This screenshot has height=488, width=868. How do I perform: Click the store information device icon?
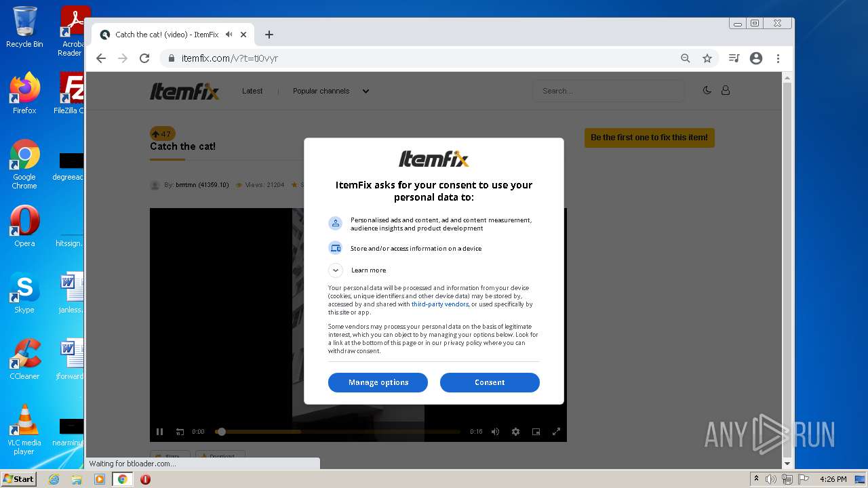tap(335, 248)
